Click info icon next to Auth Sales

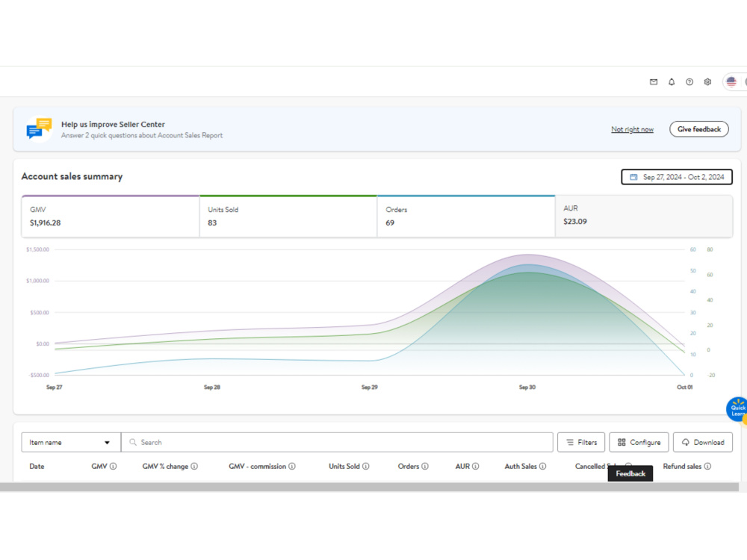[x=542, y=466]
